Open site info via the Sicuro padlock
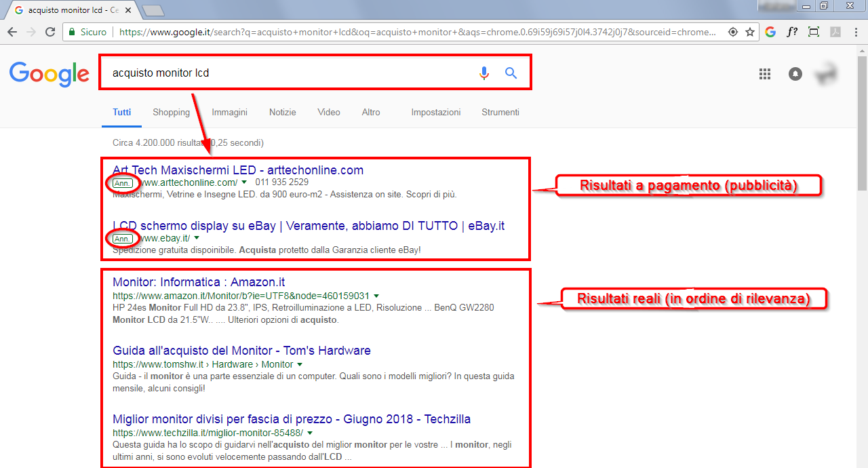The height and width of the screenshot is (468, 868). pos(87,32)
